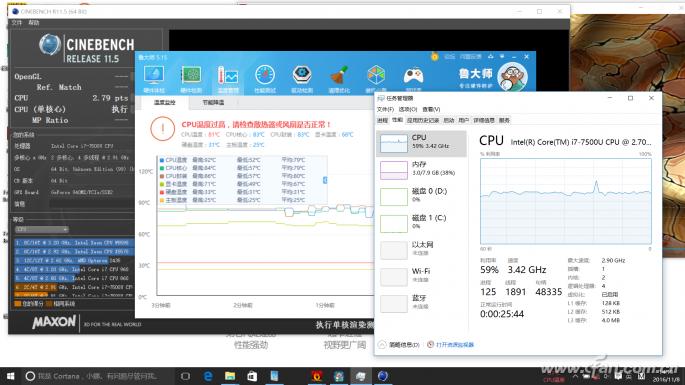Open 用户 tab in Task Manager

pos(464,120)
